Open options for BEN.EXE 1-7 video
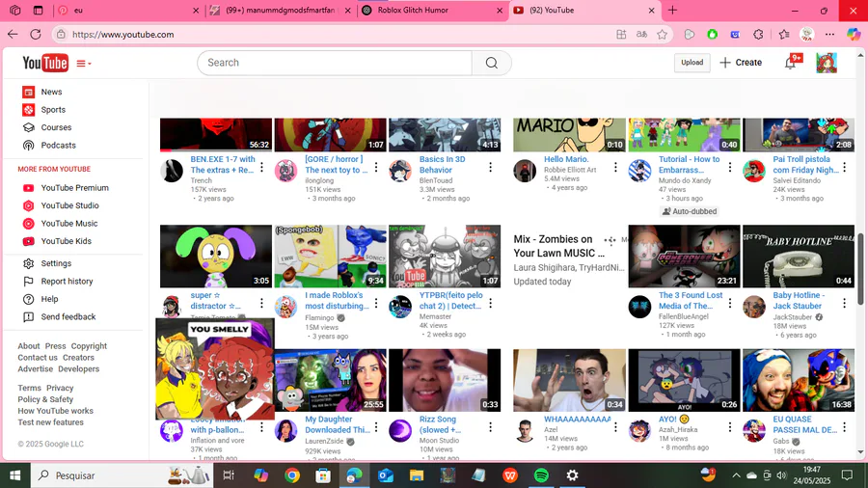This screenshot has height=488, width=868. point(261,167)
